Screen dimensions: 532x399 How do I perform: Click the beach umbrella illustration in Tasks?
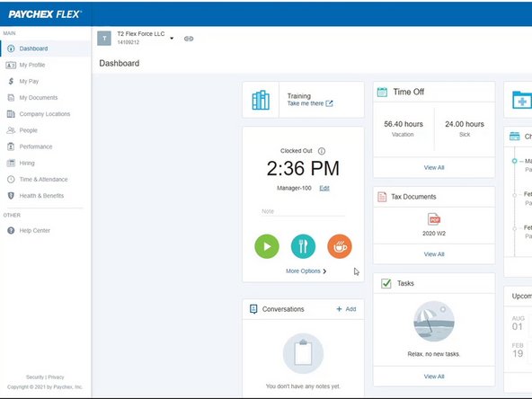tap(434, 322)
